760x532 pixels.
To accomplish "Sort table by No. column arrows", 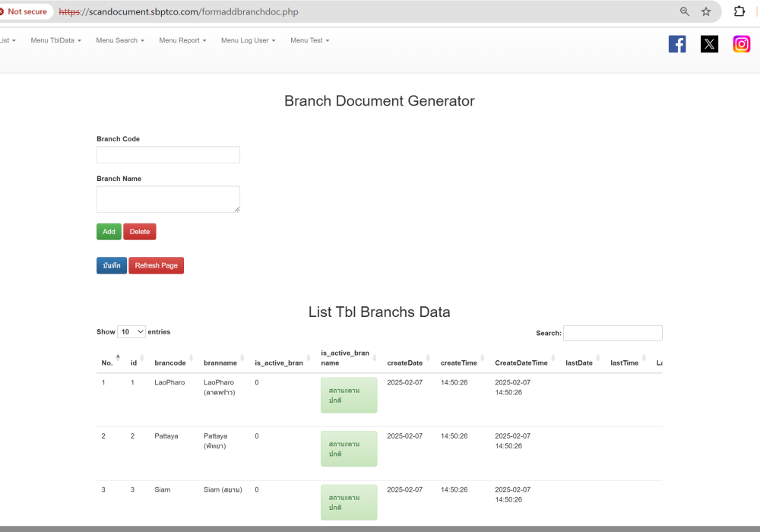I will [117, 359].
